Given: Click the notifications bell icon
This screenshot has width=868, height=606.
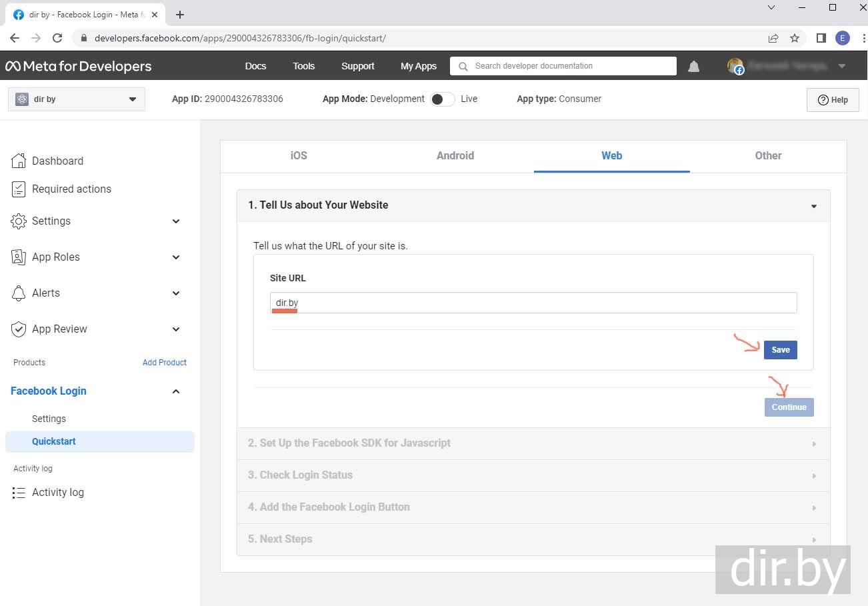Looking at the screenshot, I should (x=693, y=67).
